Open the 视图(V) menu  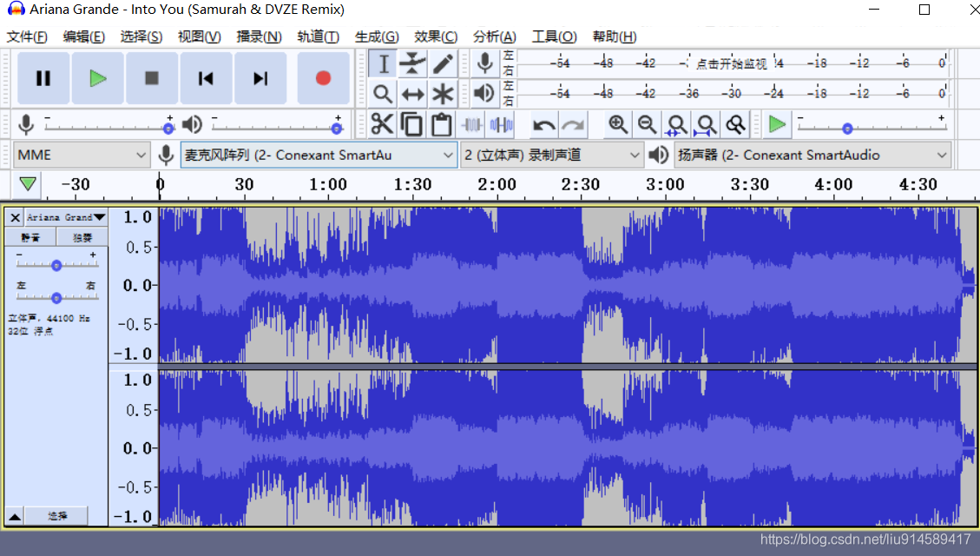click(200, 36)
